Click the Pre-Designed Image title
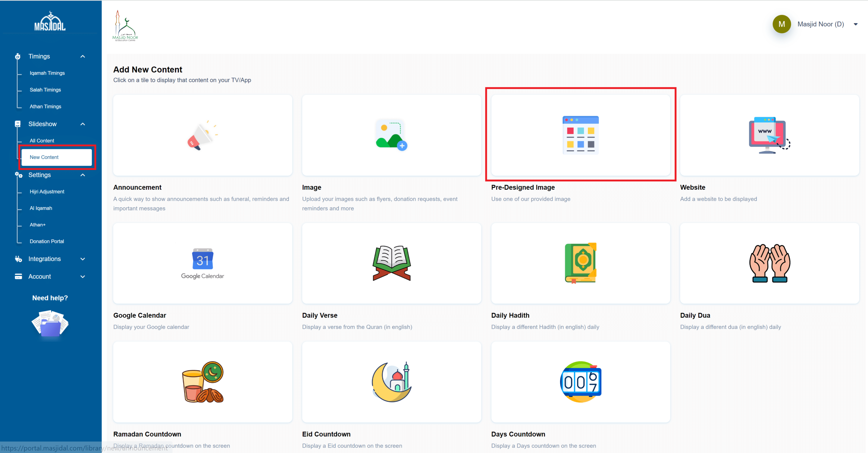This screenshot has width=868, height=453. pos(523,187)
